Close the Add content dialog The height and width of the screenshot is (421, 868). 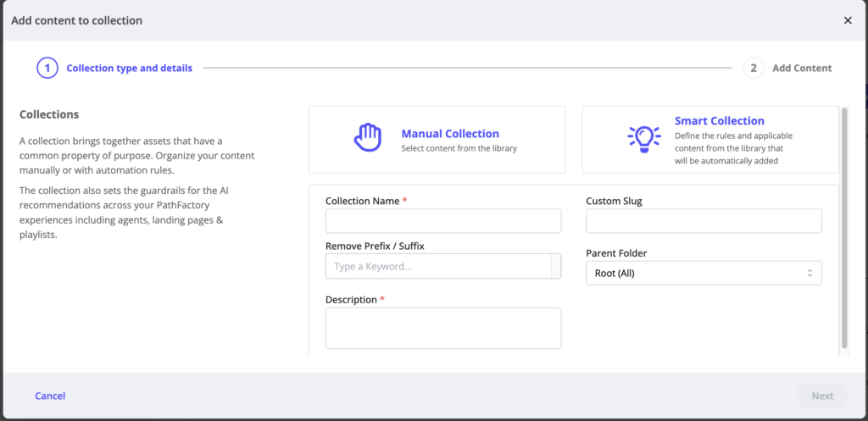[848, 20]
